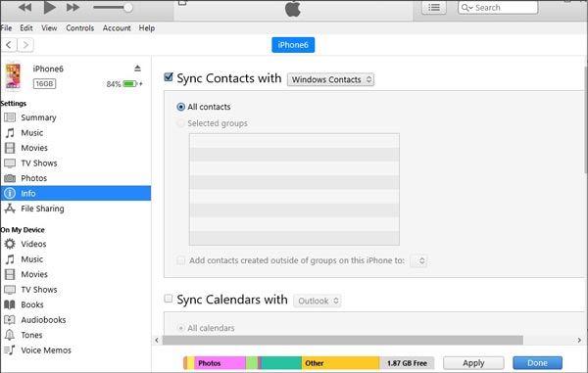Select All contacts radio button

(x=180, y=107)
